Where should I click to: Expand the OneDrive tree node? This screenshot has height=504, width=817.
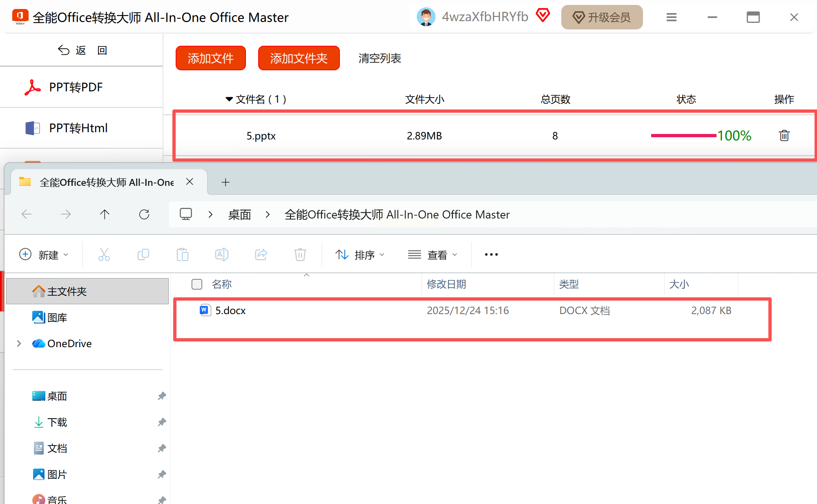pyautogui.click(x=19, y=343)
